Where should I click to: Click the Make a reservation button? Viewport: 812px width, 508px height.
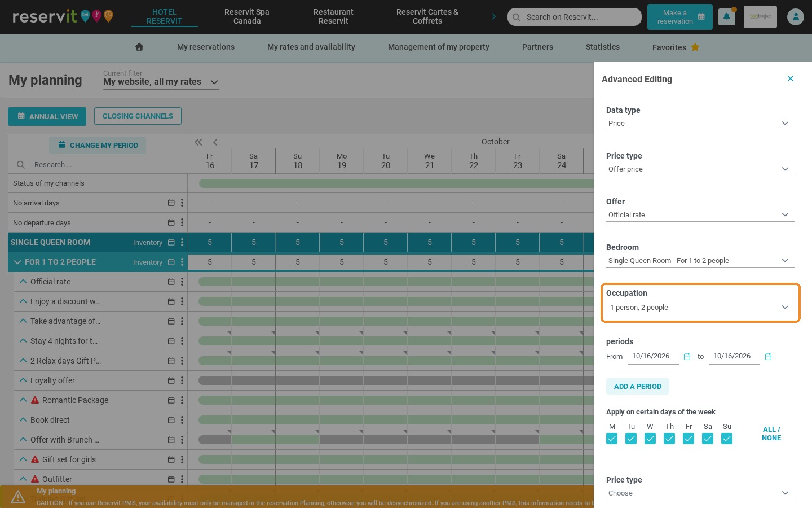(x=680, y=17)
